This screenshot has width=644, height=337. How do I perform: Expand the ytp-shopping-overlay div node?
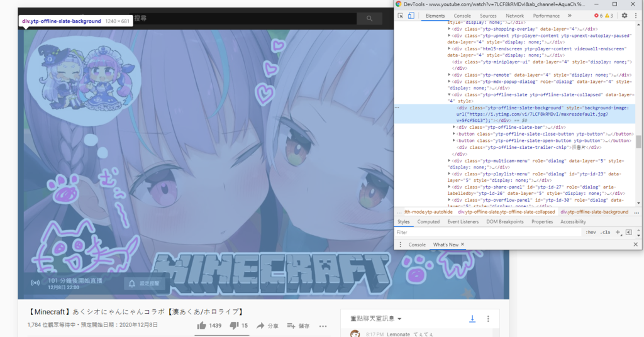pos(449,29)
